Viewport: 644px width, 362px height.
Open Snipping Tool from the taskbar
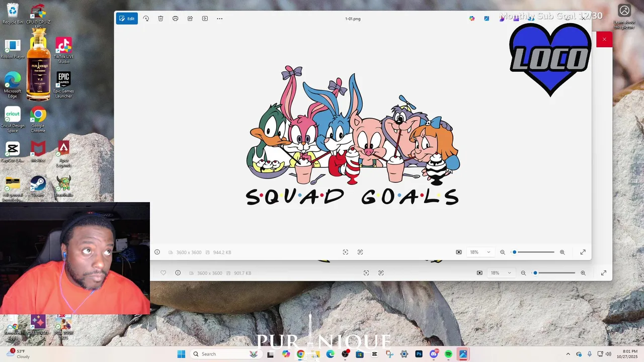(389, 354)
